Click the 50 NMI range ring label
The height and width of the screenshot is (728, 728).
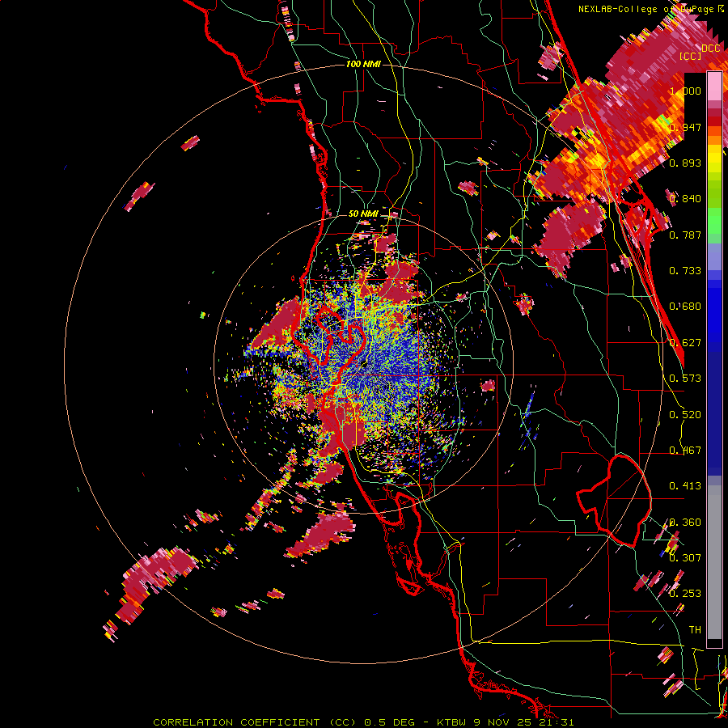pyautogui.click(x=363, y=214)
